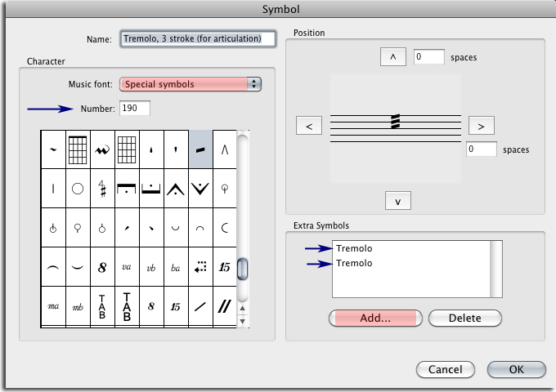The height and width of the screenshot is (392, 556).
Task: Choose the single slash symbol
Action: click(200, 306)
